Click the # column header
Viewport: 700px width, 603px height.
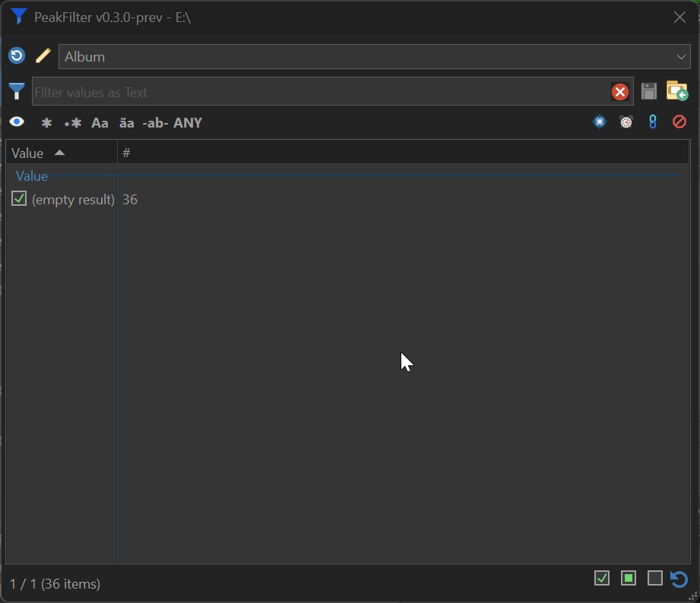127,153
